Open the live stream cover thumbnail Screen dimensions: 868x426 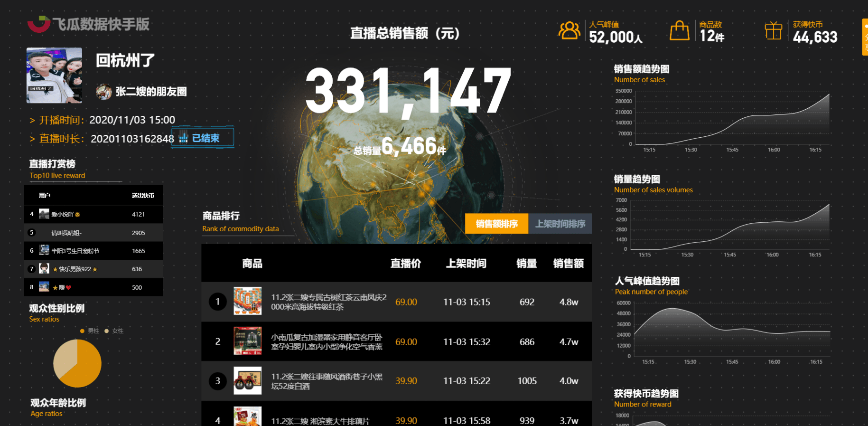tap(54, 76)
